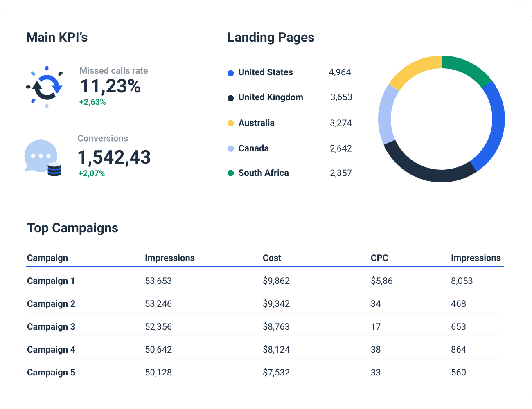Sort table by the CPC column header

pyautogui.click(x=379, y=258)
